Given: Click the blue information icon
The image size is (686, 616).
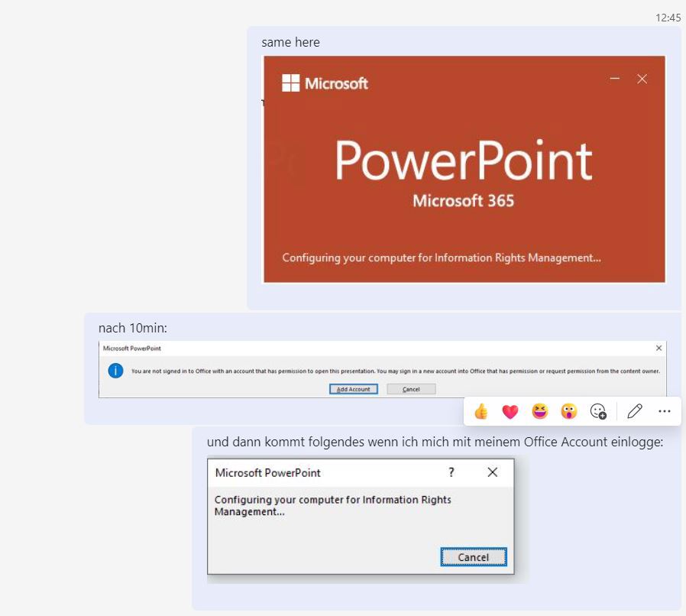Looking at the screenshot, I should coord(115,371).
